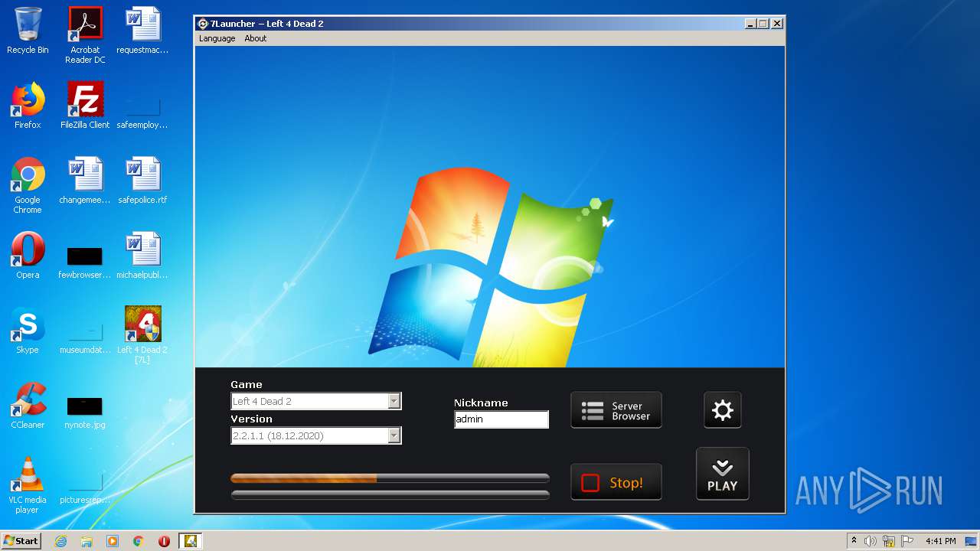The image size is (980, 551).
Task: Switch to the 7Launcher taskbar item
Action: click(191, 541)
